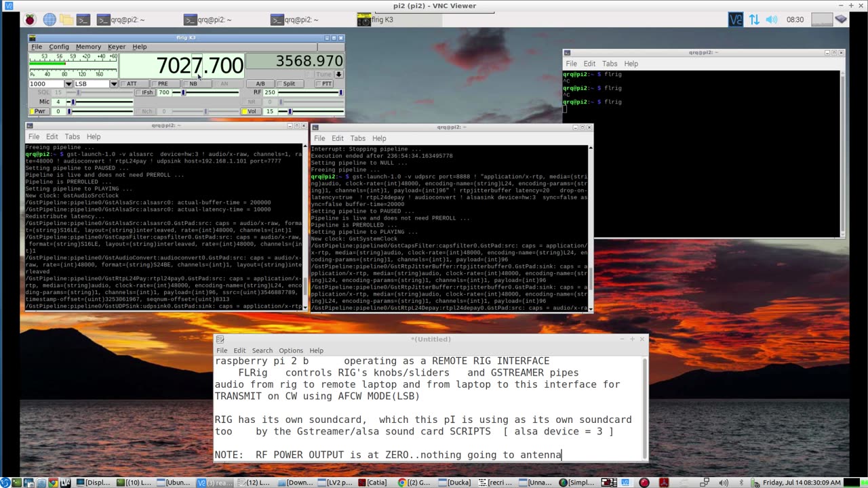The image size is (868, 488).
Task: Toggle the Split button in flrig
Action: (290, 84)
